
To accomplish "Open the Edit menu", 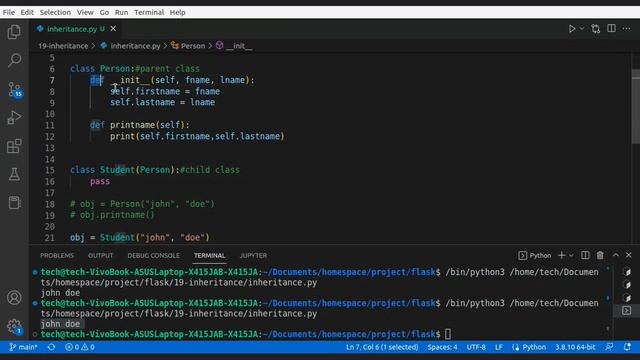I will click(x=27, y=12).
